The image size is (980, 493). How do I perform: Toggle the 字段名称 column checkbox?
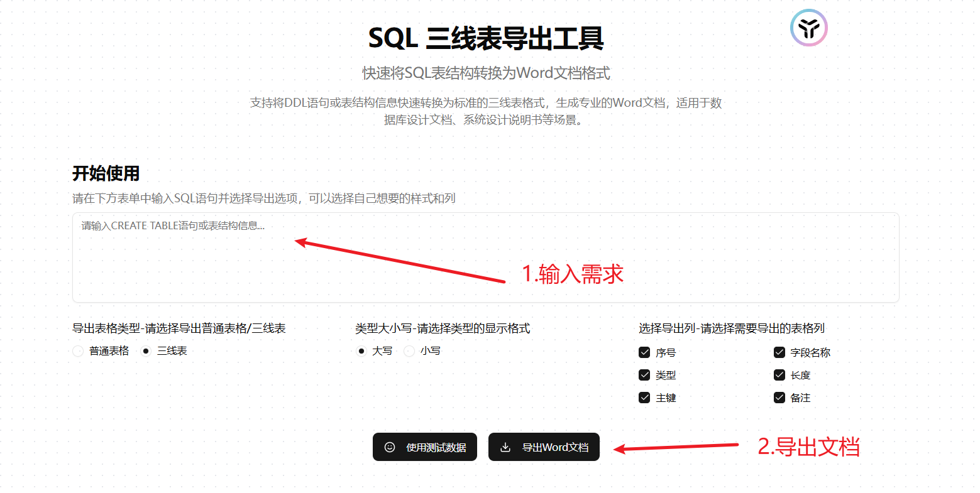click(779, 352)
